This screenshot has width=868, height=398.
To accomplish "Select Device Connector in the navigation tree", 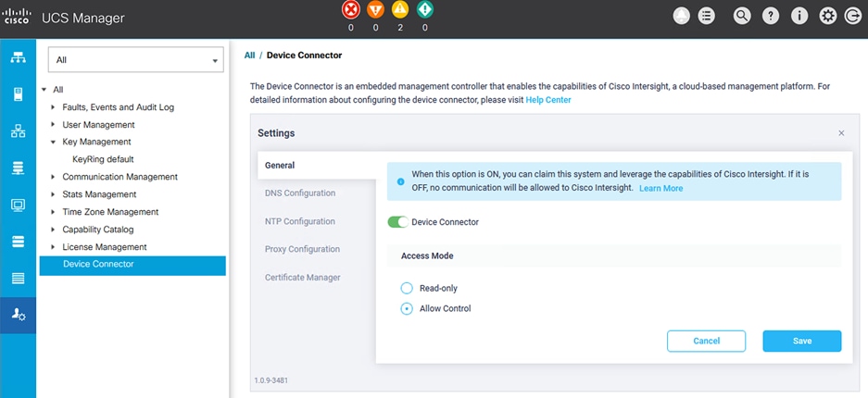I will (x=98, y=265).
